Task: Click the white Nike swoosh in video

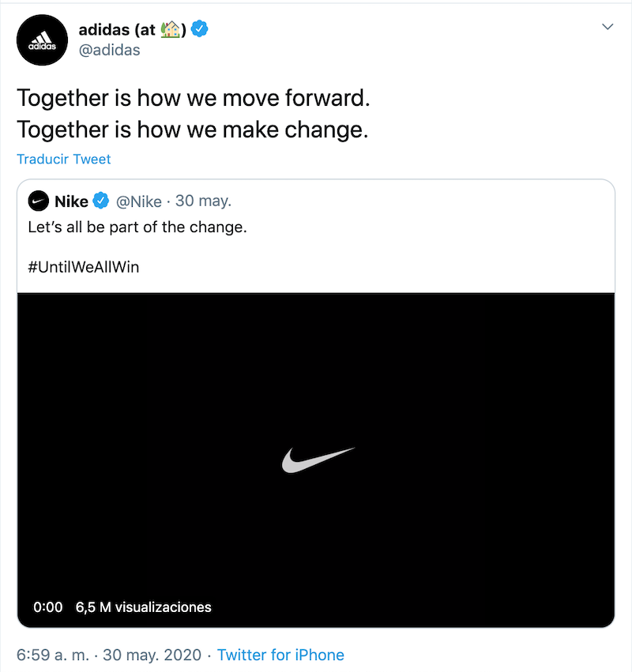Action: pyautogui.click(x=318, y=459)
